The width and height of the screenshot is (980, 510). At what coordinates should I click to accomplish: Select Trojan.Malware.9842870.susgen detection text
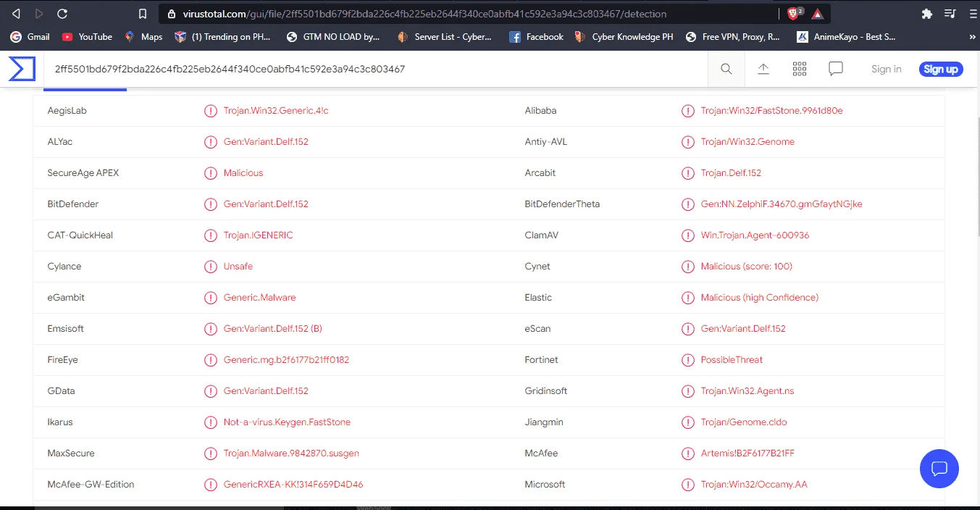coord(291,453)
